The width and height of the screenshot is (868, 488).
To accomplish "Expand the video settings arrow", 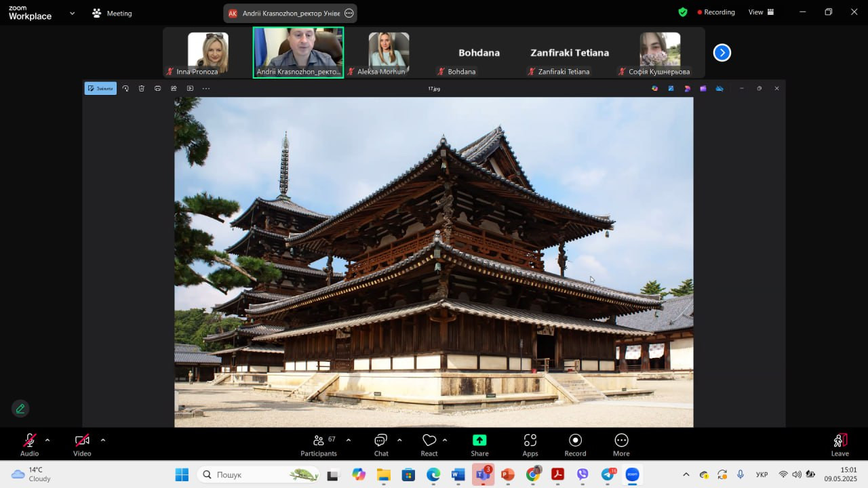I will 103,440.
